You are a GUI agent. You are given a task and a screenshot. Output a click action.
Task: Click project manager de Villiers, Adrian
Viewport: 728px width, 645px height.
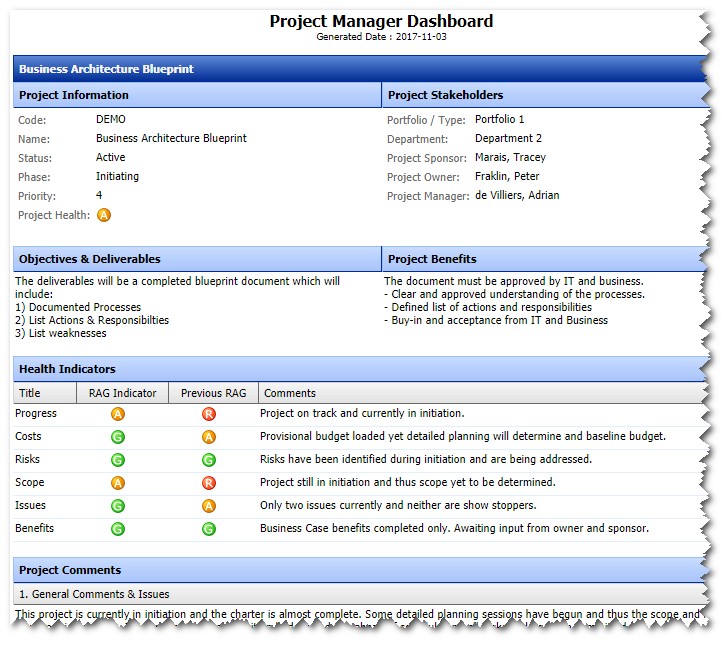coord(517,195)
